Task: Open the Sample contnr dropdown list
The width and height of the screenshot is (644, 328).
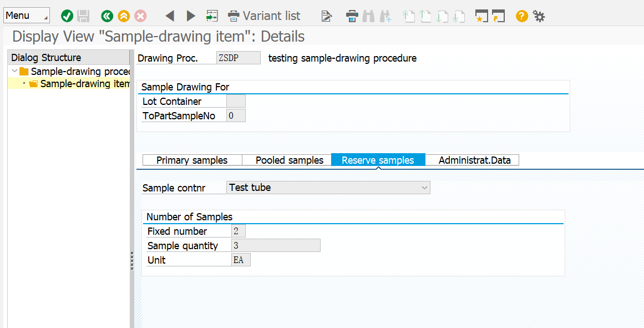Action: 424,188
